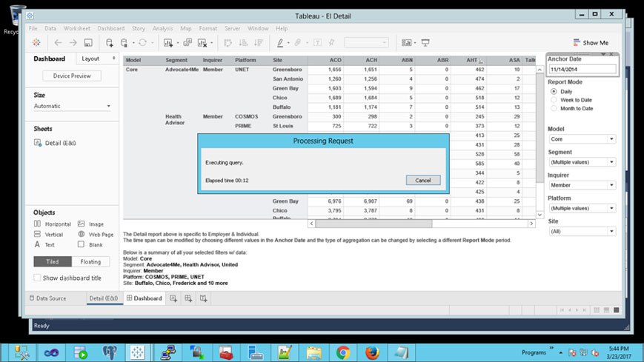This screenshot has height=362, width=644.
Task: Switch to the Data Source tab
Action: click(x=47, y=298)
